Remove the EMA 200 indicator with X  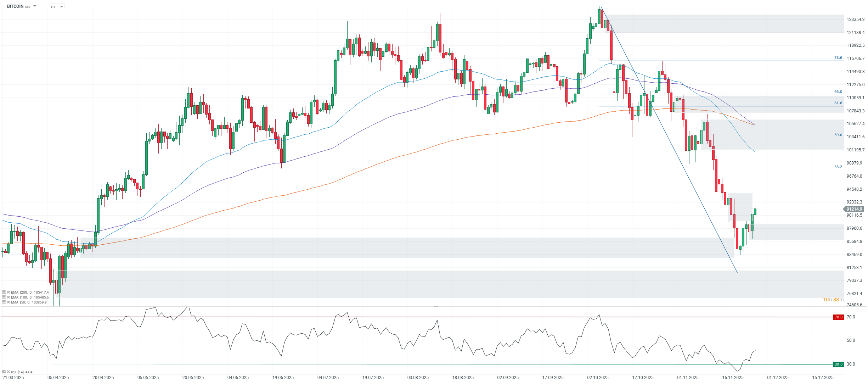click(8, 293)
